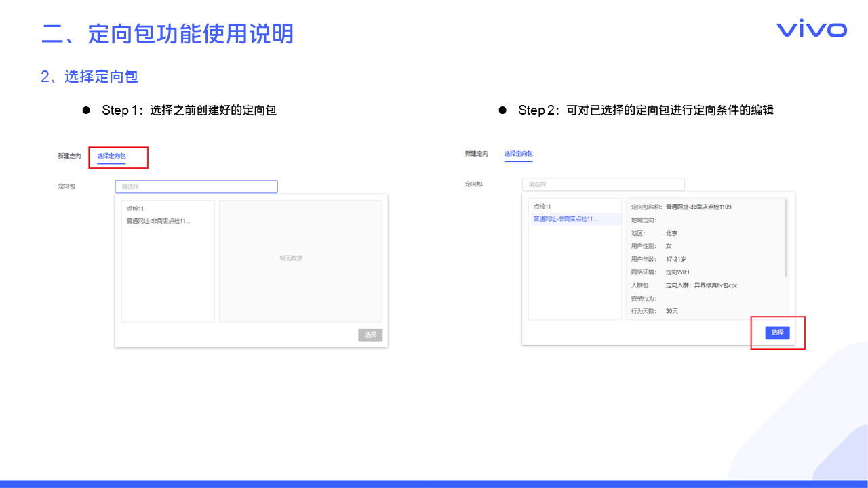Viewport: 868px width, 488px height.
Task: Click the details panel vertical scrollbar
Action: point(786,237)
